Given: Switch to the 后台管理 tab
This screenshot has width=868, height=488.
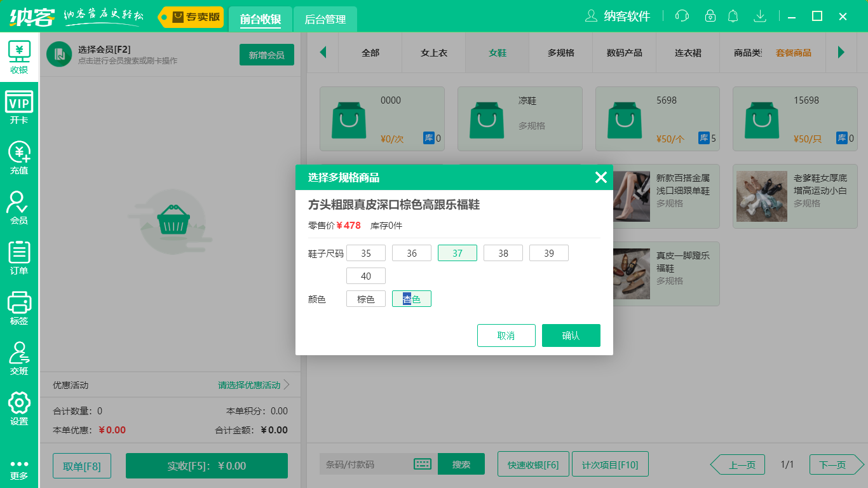Looking at the screenshot, I should click(324, 19).
